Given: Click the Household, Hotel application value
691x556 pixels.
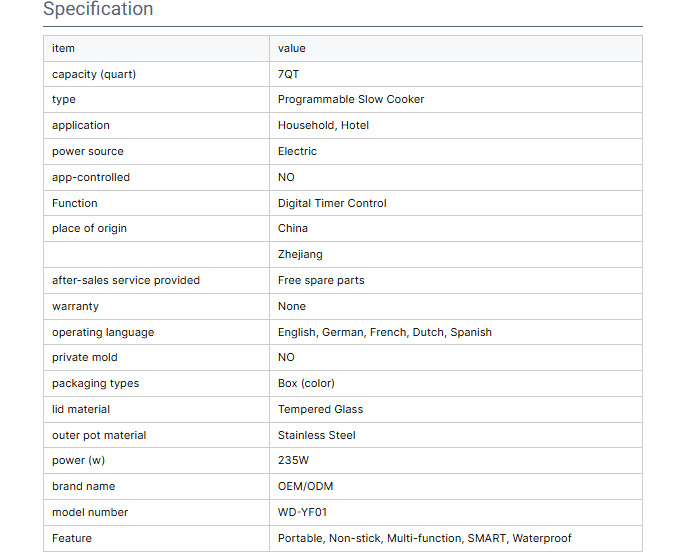Looking at the screenshot, I should (x=323, y=126).
